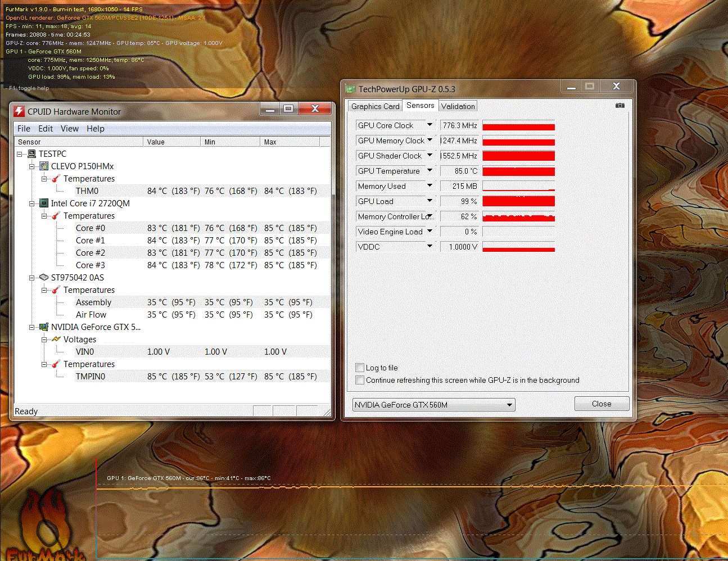The image size is (728, 561).
Task: Open the Memory Controller Load dropdown
Action: [429, 216]
